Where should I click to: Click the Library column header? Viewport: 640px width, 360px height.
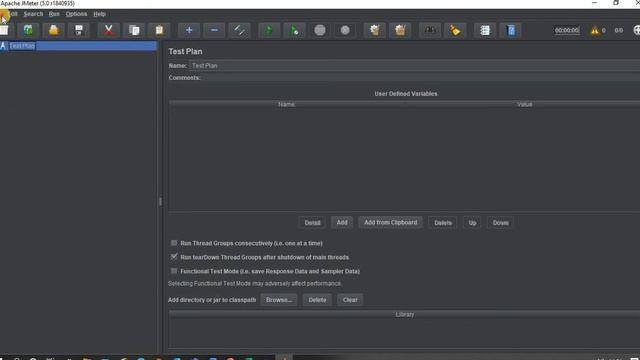click(404, 314)
